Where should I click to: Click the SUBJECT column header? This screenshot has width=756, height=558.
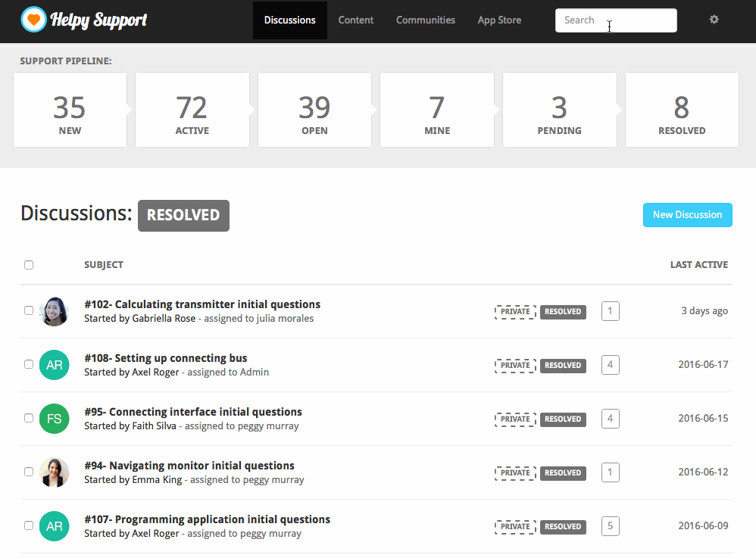[104, 264]
